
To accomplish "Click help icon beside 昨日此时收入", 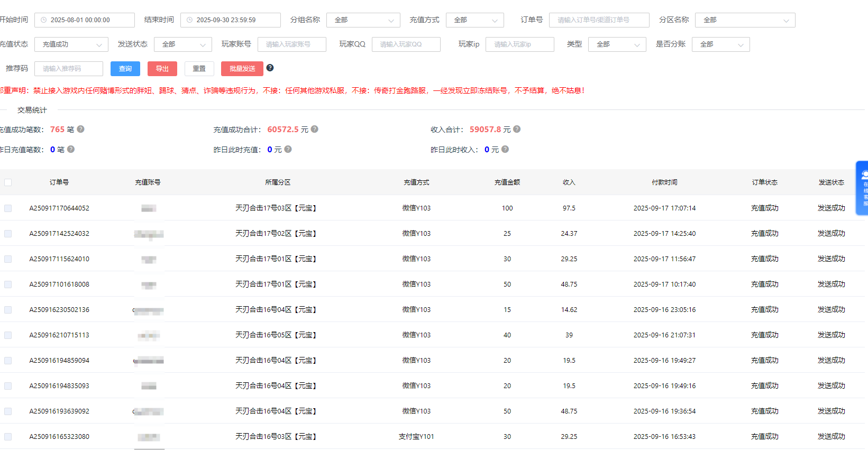I will coord(505,149).
